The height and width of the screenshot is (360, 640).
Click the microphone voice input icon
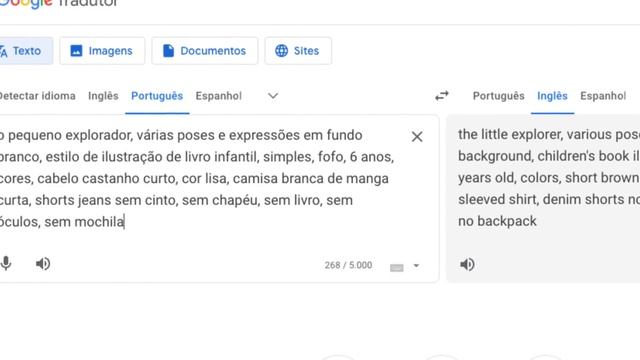[x=6, y=264]
